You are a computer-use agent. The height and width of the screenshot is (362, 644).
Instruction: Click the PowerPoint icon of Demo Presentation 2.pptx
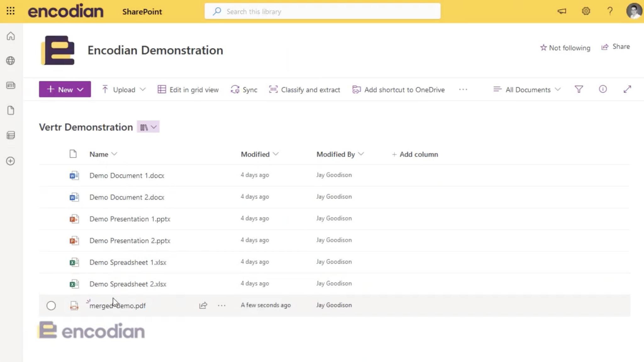click(74, 241)
